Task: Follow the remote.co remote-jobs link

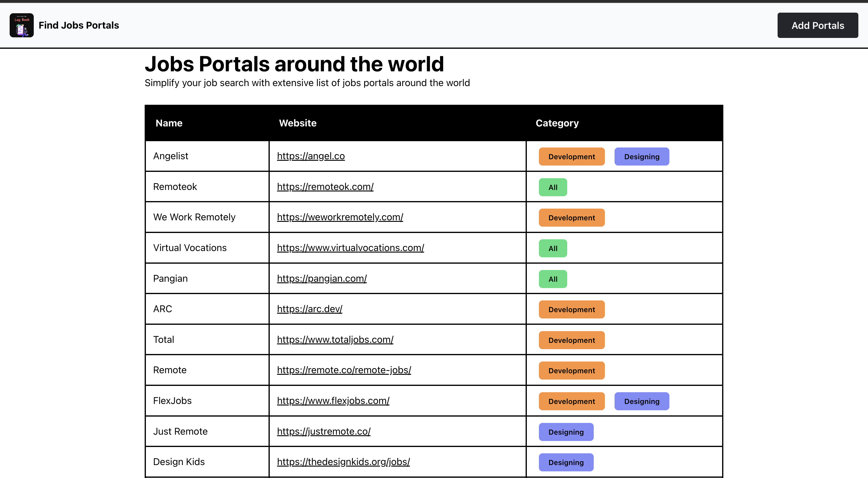Action: pyautogui.click(x=344, y=370)
